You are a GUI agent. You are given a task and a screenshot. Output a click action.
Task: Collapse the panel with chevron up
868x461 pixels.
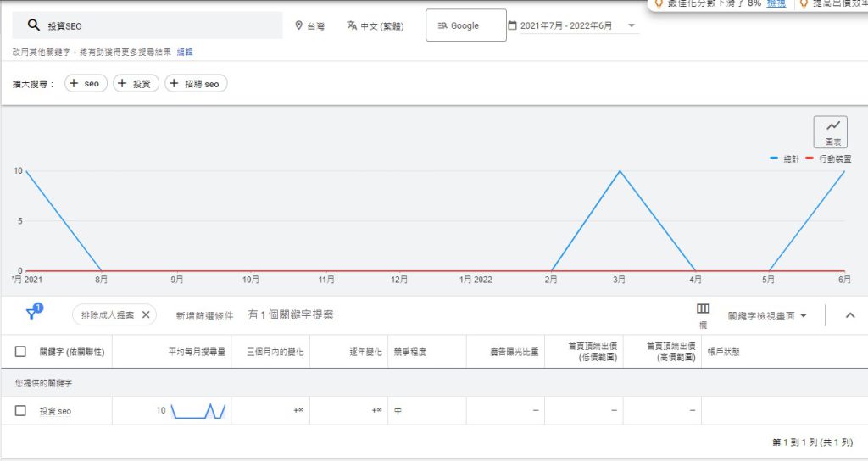pos(850,315)
